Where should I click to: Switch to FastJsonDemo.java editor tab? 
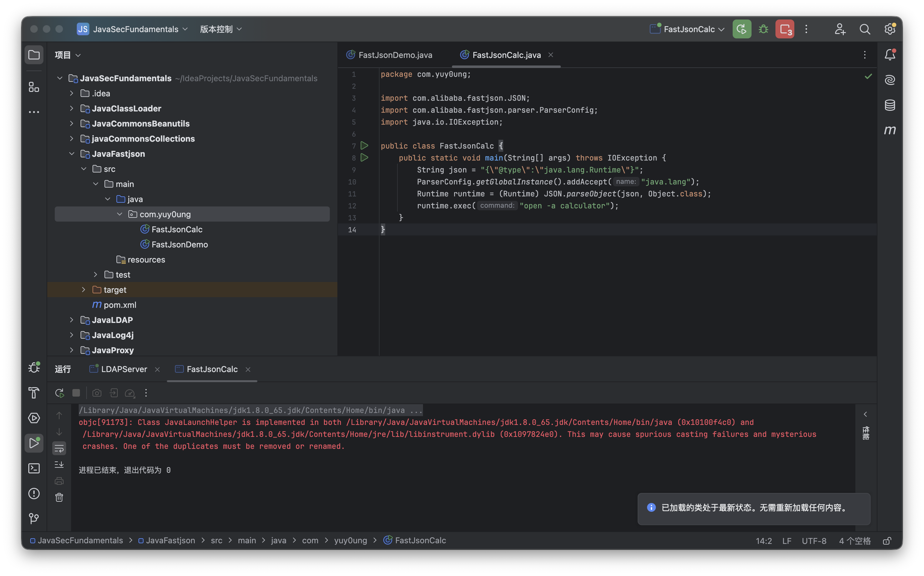click(395, 55)
